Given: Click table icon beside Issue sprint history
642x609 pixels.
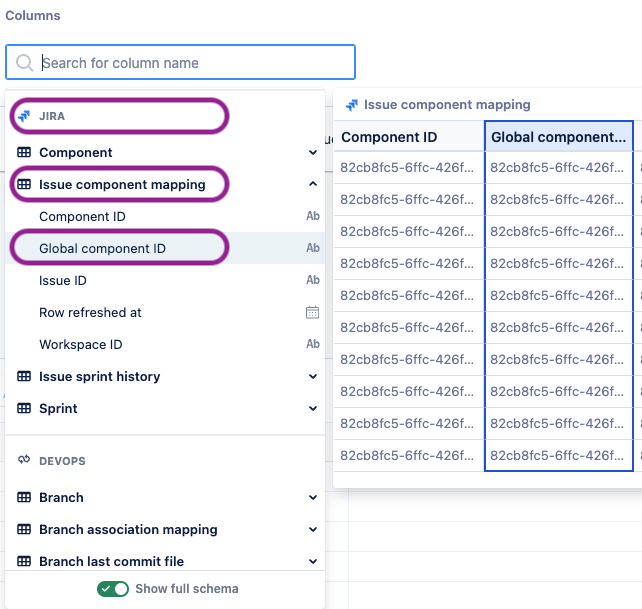Looking at the screenshot, I should pyautogui.click(x=24, y=376).
